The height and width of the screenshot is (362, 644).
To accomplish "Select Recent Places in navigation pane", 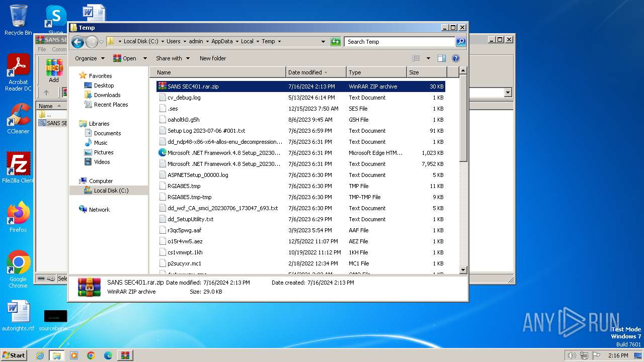I will pyautogui.click(x=111, y=105).
